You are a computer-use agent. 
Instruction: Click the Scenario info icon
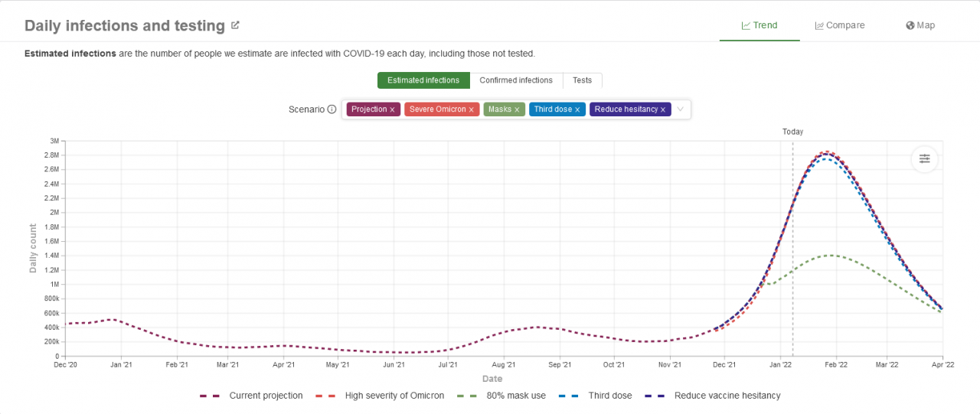(332, 109)
